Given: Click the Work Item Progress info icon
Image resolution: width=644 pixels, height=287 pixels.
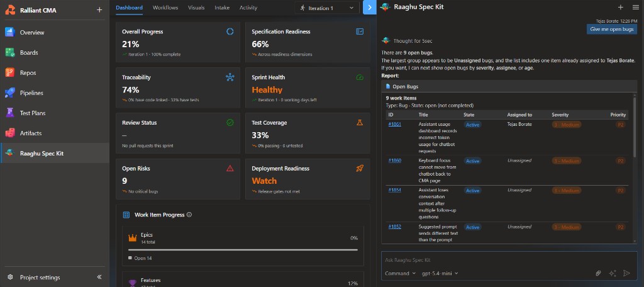Looking at the screenshot, I should (x=189, y=215).
